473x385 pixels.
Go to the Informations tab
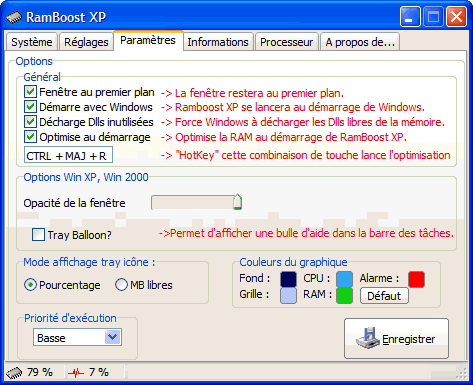[218, 42]
